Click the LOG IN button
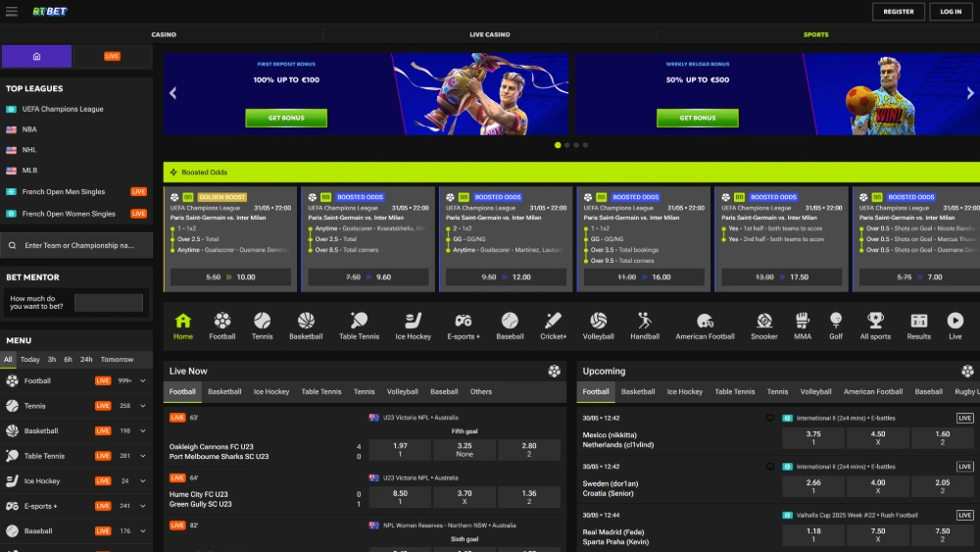This screenshot has height=552, width=980. [x=951, y=11]
